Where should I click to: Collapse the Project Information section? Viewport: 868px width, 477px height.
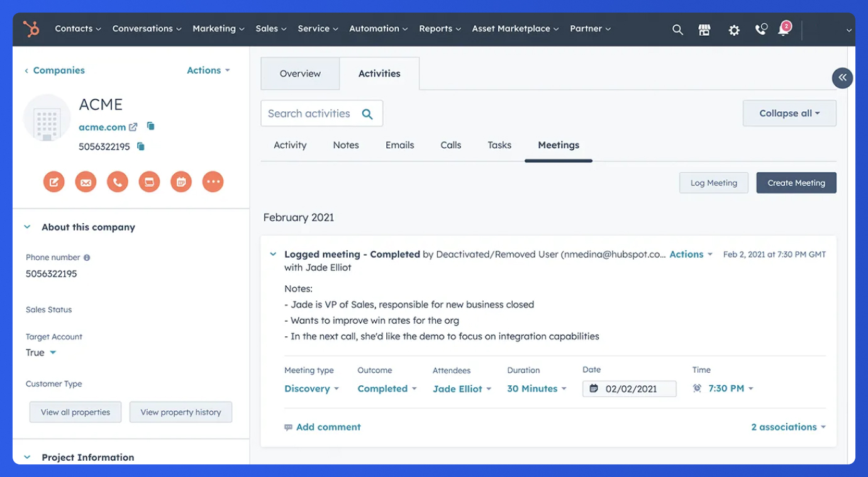(27, 457)
